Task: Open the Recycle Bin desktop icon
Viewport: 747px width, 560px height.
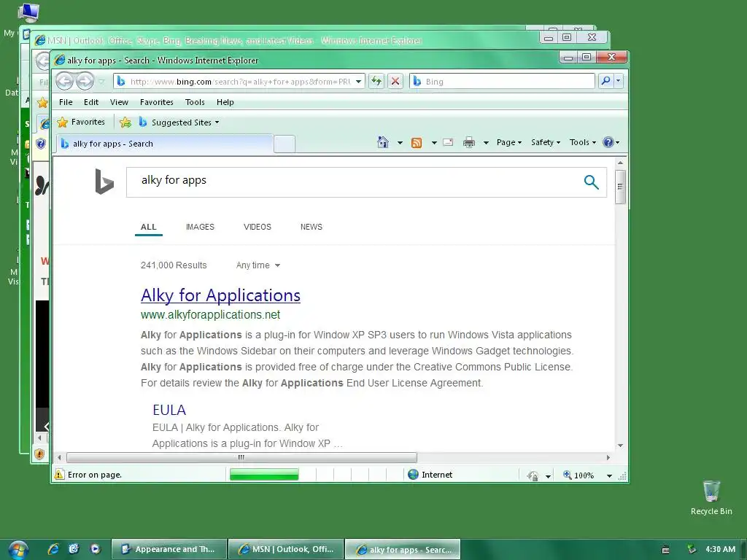Action: click(711, 497)
